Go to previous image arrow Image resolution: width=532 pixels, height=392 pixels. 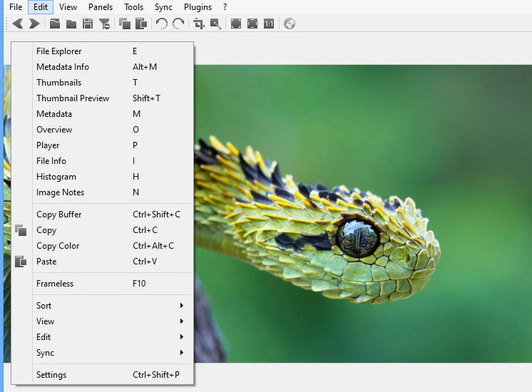pyautogui.click(x=18, y=24)
